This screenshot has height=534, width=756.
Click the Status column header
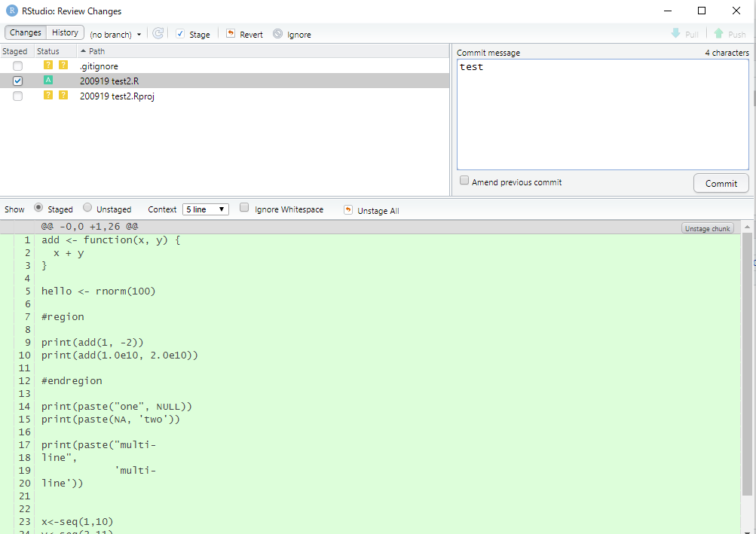48,51
